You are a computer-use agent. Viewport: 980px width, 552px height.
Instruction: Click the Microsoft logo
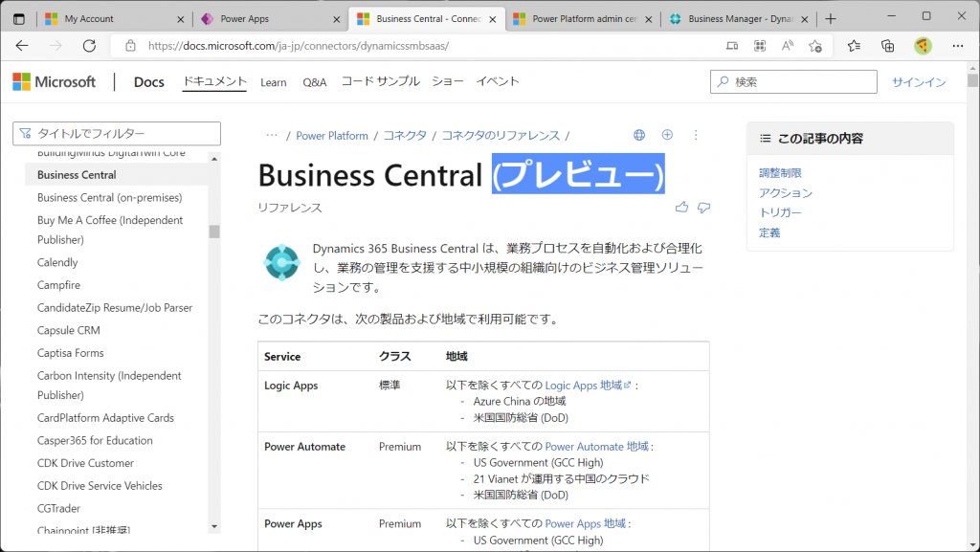55,82
